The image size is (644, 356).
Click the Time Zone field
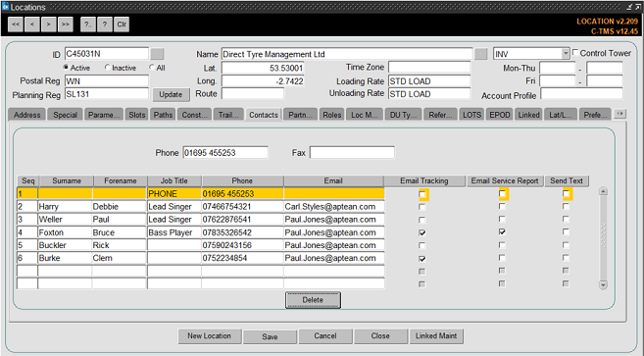[429, 67]
